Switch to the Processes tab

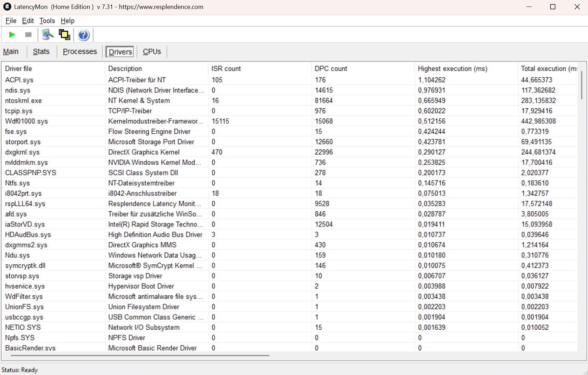tap(80, 52)
